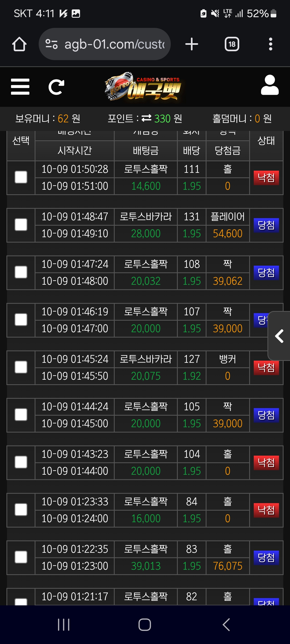Click the blue 당첨 badge for round 131
Screen dimensions: 290x644
266,225
